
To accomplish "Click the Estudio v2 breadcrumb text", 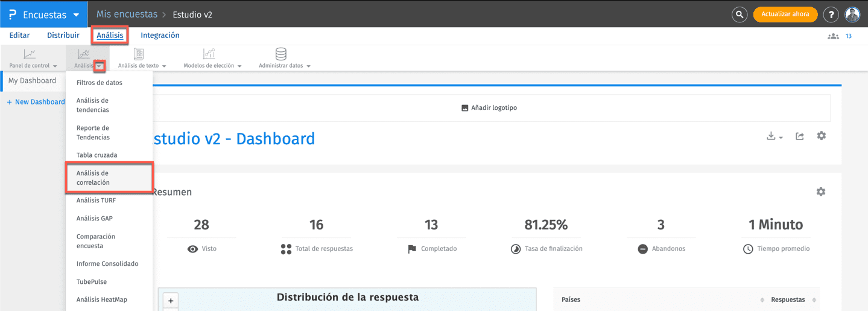I will click(192, 14).
